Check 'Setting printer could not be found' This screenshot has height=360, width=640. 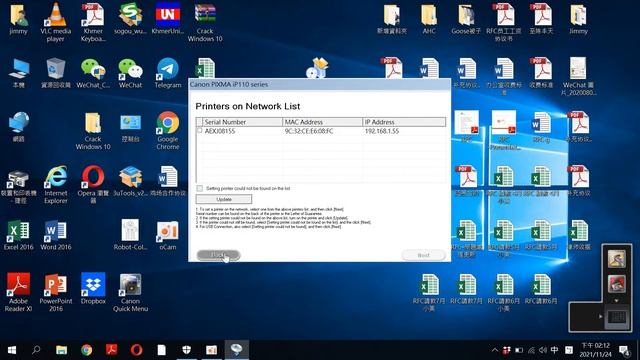click(x=200, y=188)
